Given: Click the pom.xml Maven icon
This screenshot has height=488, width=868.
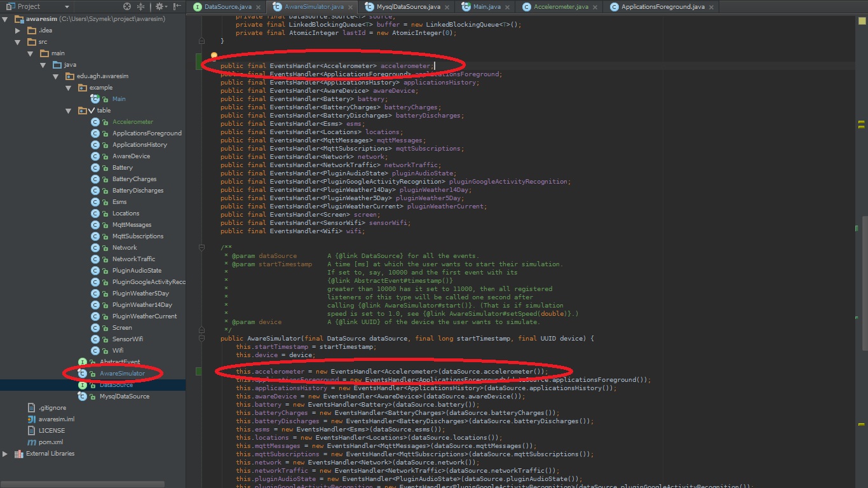Looking at the screenshot, I should 32,442.
